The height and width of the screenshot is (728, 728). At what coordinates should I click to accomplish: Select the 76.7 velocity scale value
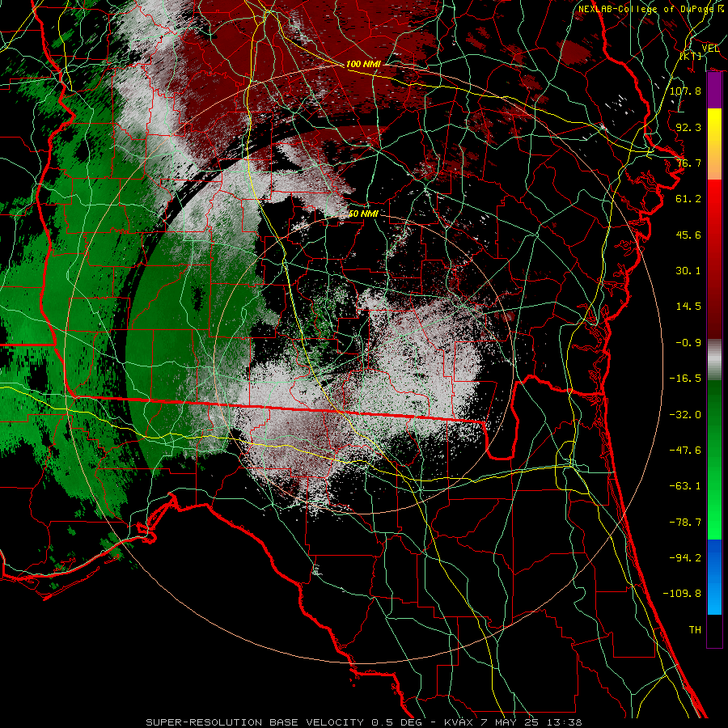(688, 163)
